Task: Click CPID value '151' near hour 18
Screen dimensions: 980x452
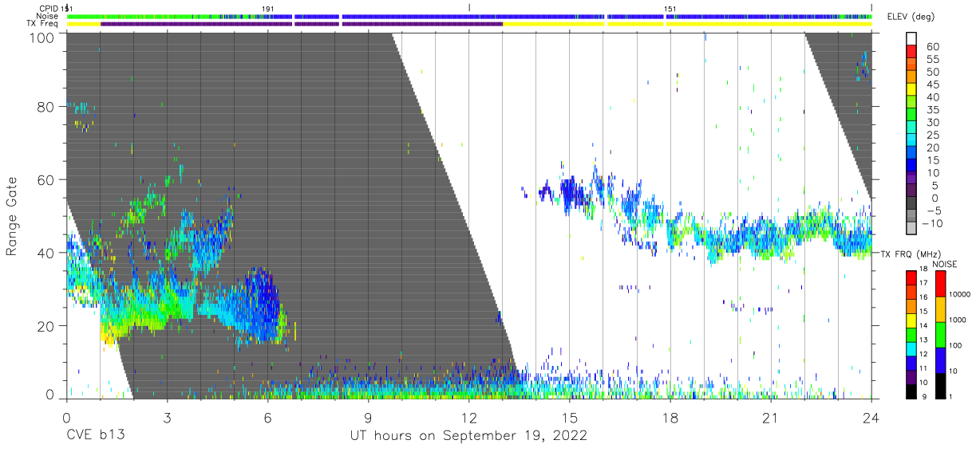Action: pyautogui.click(x=670, y=8)
